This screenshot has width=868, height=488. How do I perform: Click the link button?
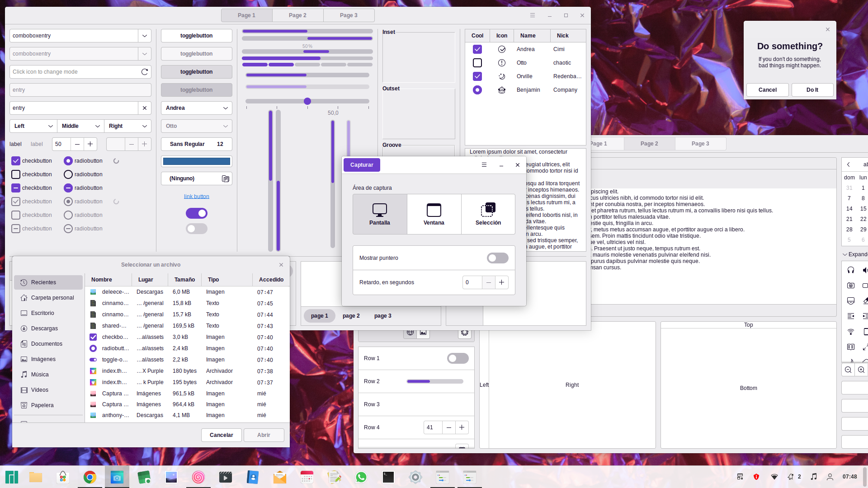coord(197,197)
